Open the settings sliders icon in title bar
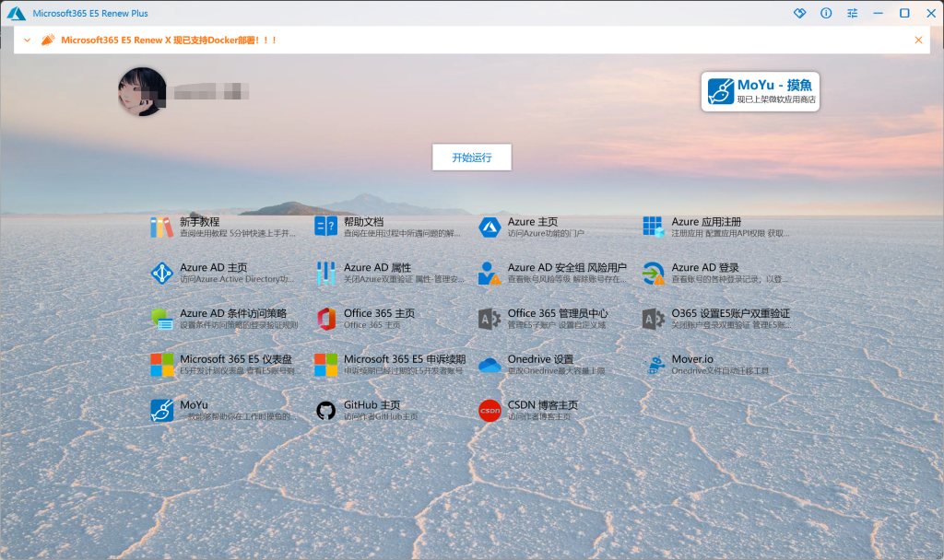The height and width of the screenshot is (560, 944). (853, 13)
